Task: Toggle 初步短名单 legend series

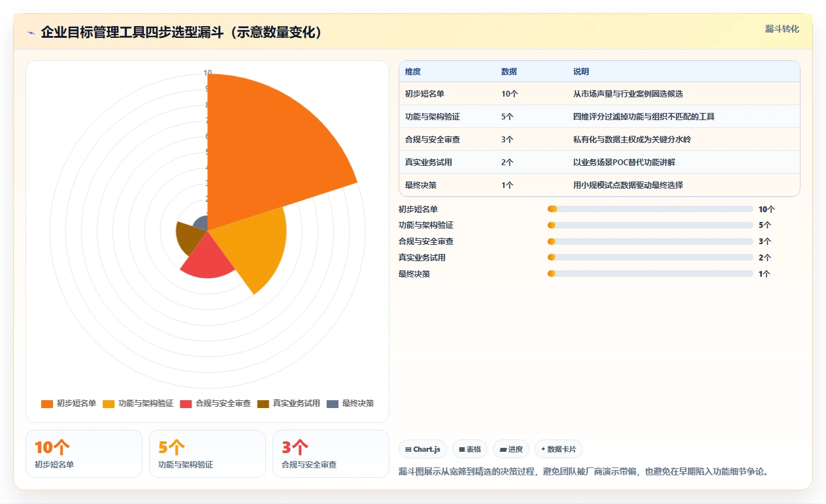Action: [69, 403]
